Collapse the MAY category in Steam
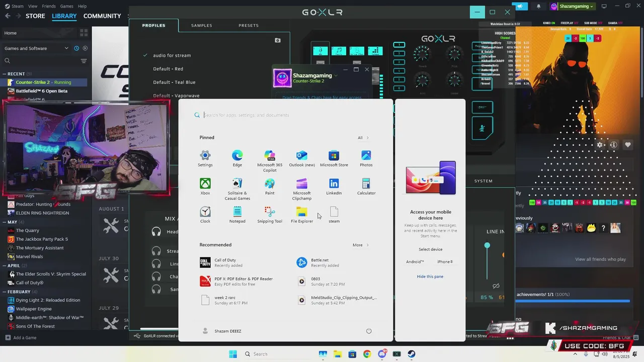The image size is (644, 362). click(x=5, y=222)
